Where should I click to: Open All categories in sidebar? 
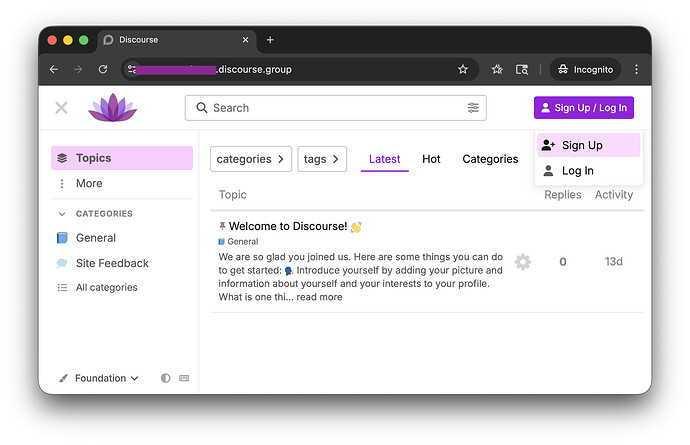pos(122,287)
